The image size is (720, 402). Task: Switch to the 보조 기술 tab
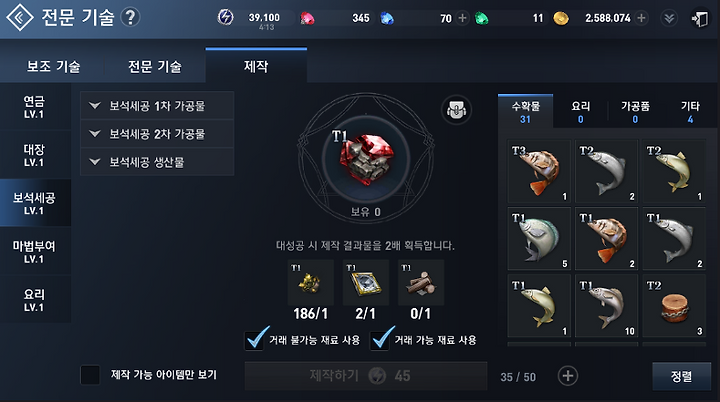click(x=53, y=67)
